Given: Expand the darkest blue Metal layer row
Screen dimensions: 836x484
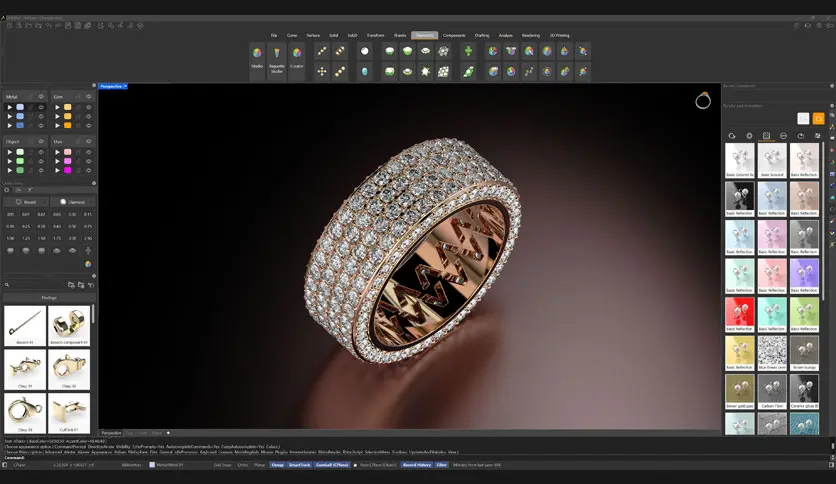Looking at the screenshot, I should click(x=9, y=125).
